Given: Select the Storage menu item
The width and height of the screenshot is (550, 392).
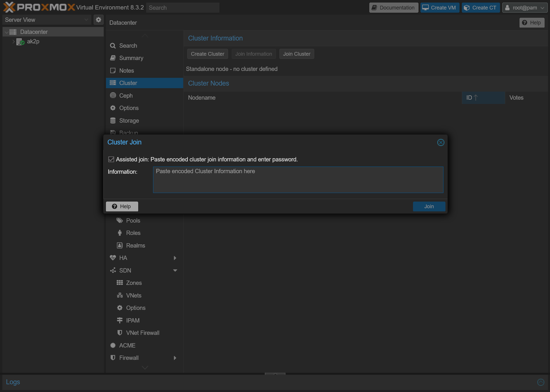Looking at the screenshot, I should 144,121.
